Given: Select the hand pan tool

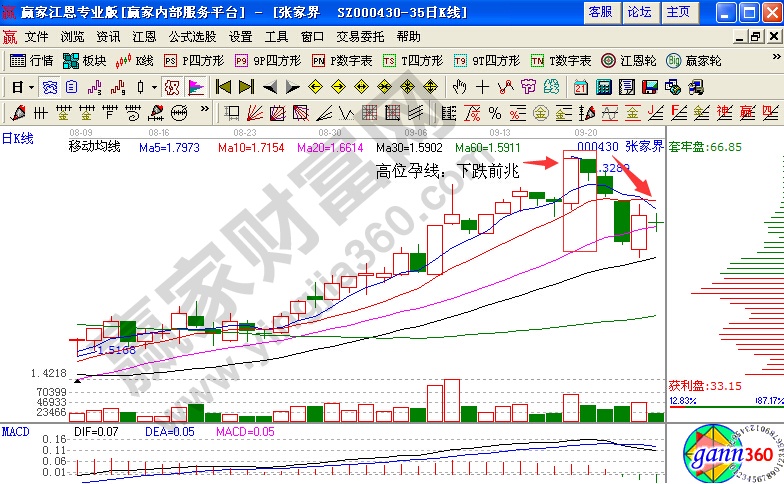Looking at the screenshot, I should (x=459, y=88).
